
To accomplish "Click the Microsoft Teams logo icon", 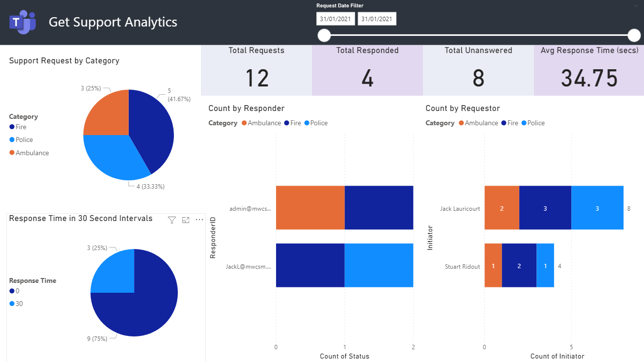I will point(23,22).
